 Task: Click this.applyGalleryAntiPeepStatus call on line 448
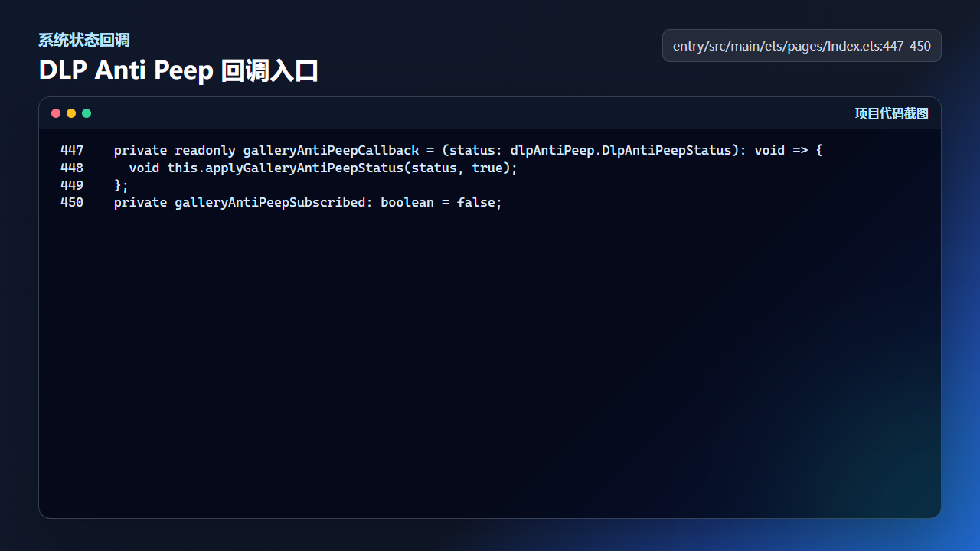tap(285, 168)
